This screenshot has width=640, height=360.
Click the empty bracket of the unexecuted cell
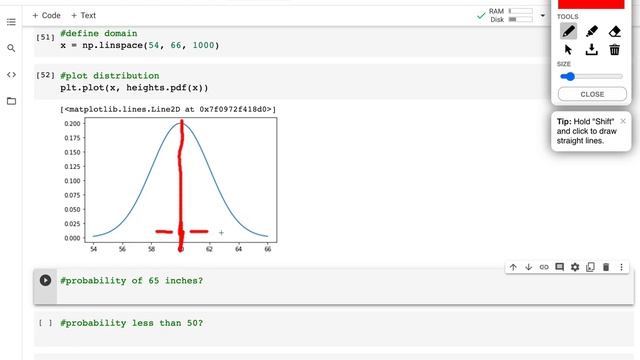pyautogui.click(x=45, y=323)
